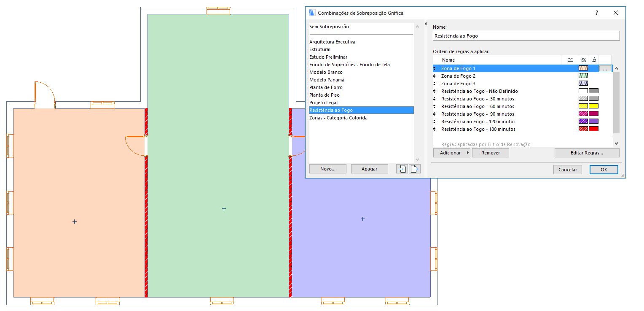Image resolution: width=644 pixels, height=311 pixels.
Task: Click the surface override paint-bucket header icon
Action: pyautogui.click(x=593, y=60)
